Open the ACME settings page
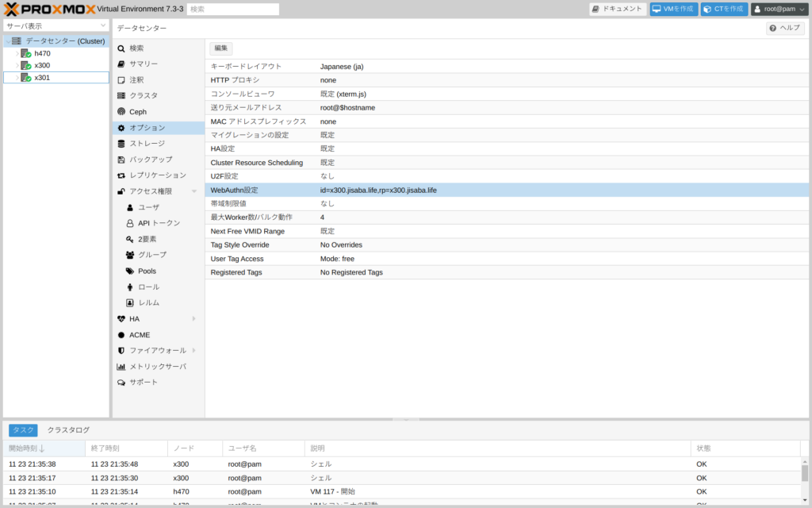 coord(140,335)
